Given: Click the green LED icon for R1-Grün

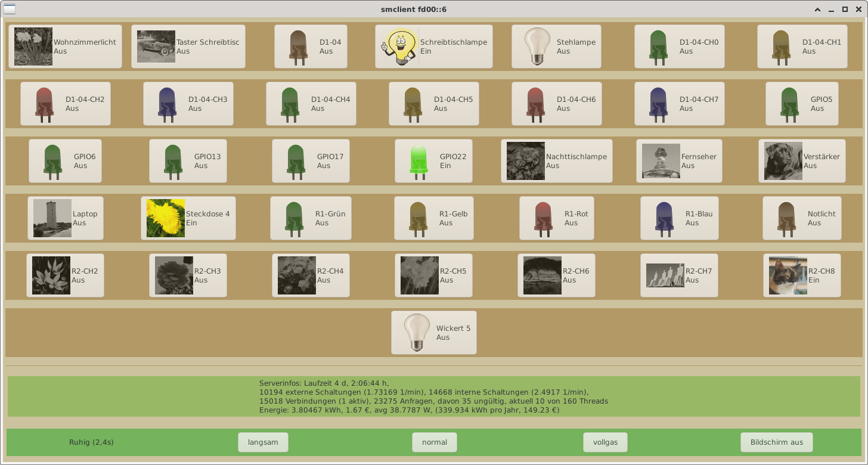Looking at the screenshot, I should point(294,218).
